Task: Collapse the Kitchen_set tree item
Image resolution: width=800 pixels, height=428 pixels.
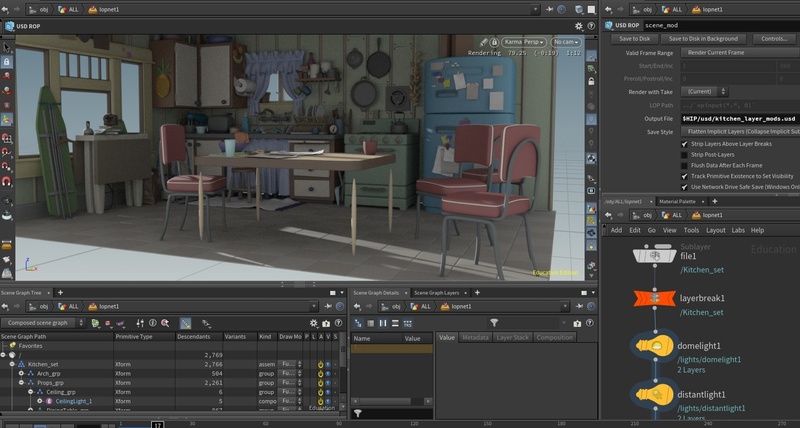Action: coord(13,364)
